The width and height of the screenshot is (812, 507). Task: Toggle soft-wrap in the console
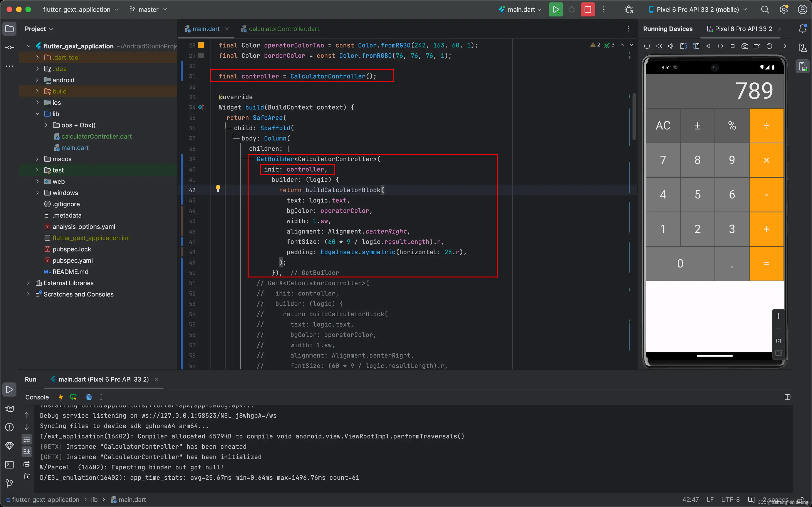pos(27,439)
